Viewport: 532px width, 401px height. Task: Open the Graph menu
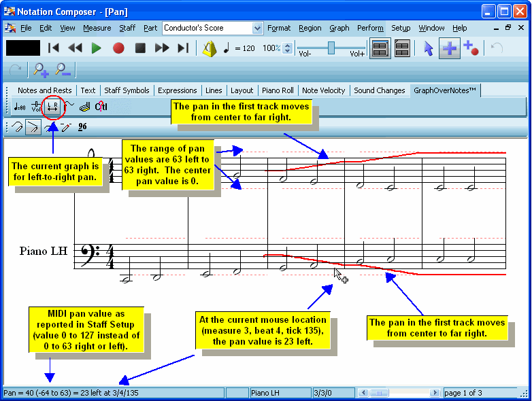pos(339,28)
